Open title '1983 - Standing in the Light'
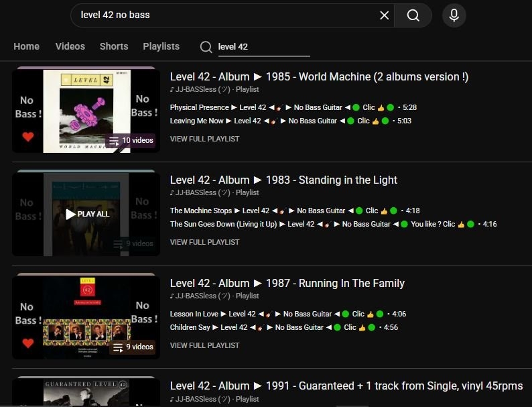The width and height of the screenshot is (532, 407). tap(283, 180)
